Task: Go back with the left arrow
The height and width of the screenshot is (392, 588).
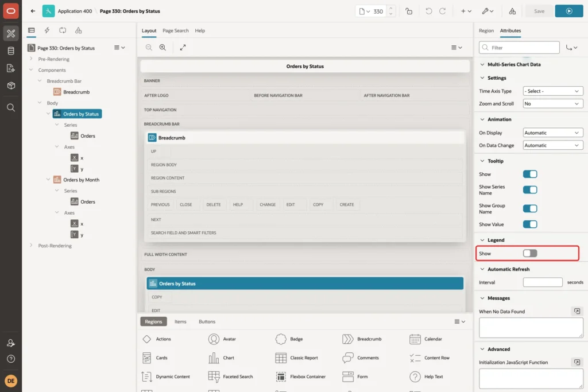Action: click(x=33, y=11)
